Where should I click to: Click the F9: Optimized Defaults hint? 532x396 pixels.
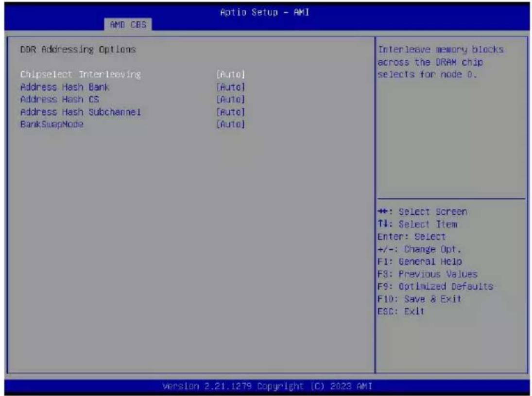[x=435, y=286]
